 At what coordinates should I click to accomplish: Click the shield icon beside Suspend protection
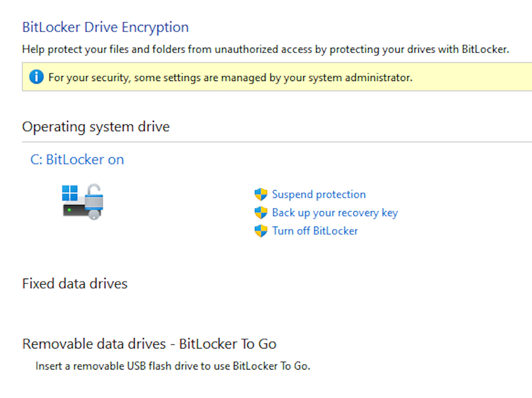261,194
